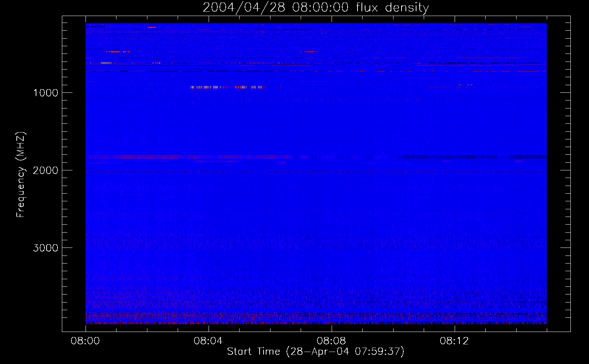Click the 08:08 time tick label
The height and width of the screenshot is (364, 589).
click(x=331, y=341)
